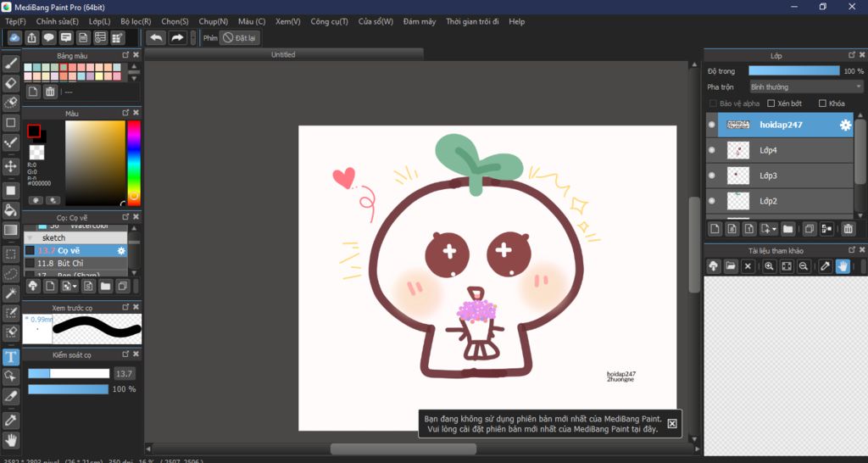The image size is (868, 463).
Task: Select the Bút Chì brush
Action: point(75,264)
